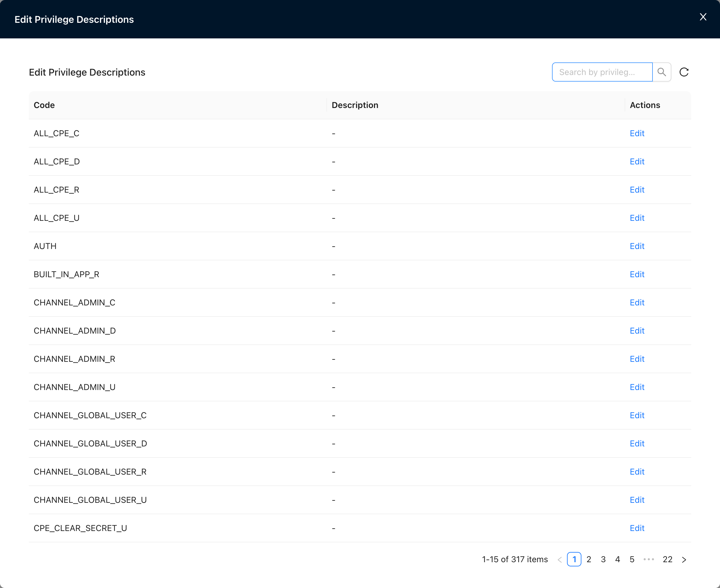Select the CHANNEL_ADMIN_C code cell
Viewport: 720px width, 588px height.
[x=178, y=302]
